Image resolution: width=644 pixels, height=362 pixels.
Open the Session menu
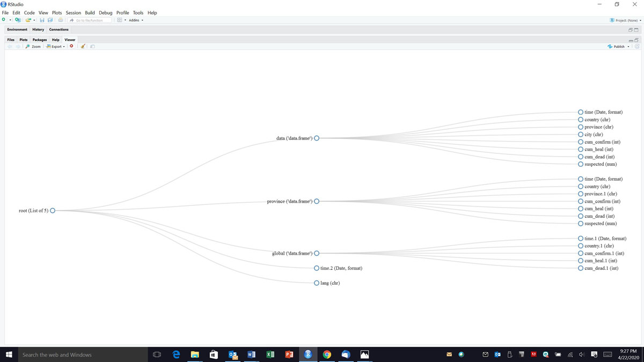pos(73,12)
